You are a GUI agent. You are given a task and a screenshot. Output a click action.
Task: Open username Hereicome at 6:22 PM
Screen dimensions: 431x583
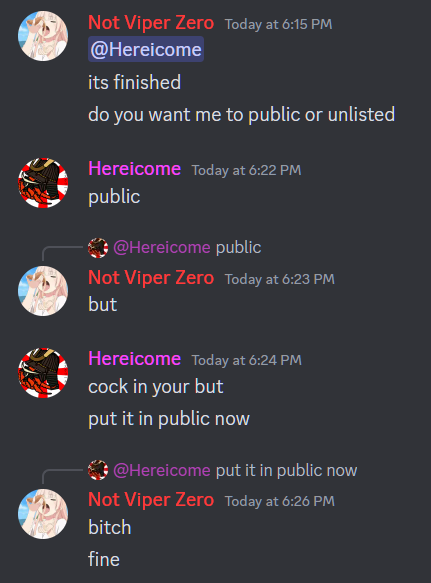[x=135, y=169]
